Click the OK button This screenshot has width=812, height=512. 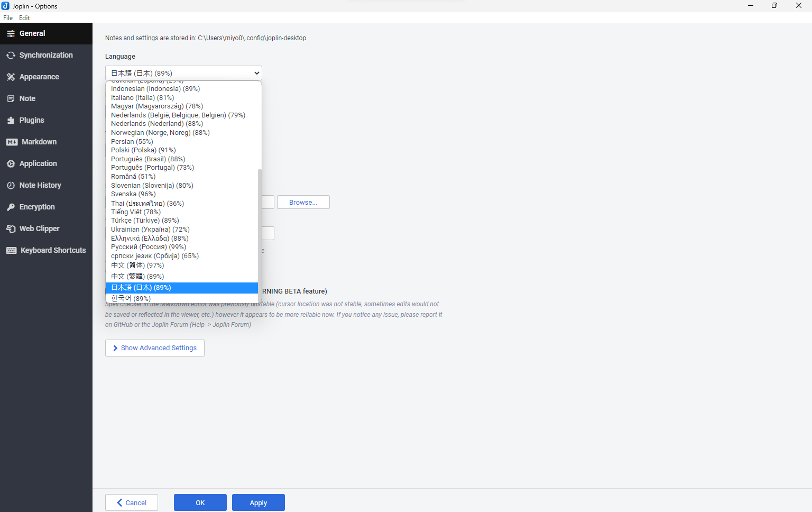point(200,502)
